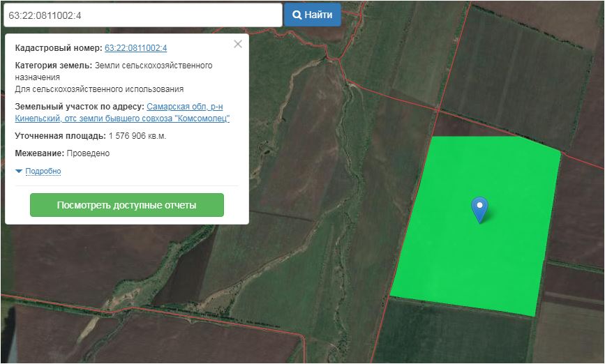605x364 pixels.
Task: Open the Самарская обл address link
Action: tap(122, 112)
